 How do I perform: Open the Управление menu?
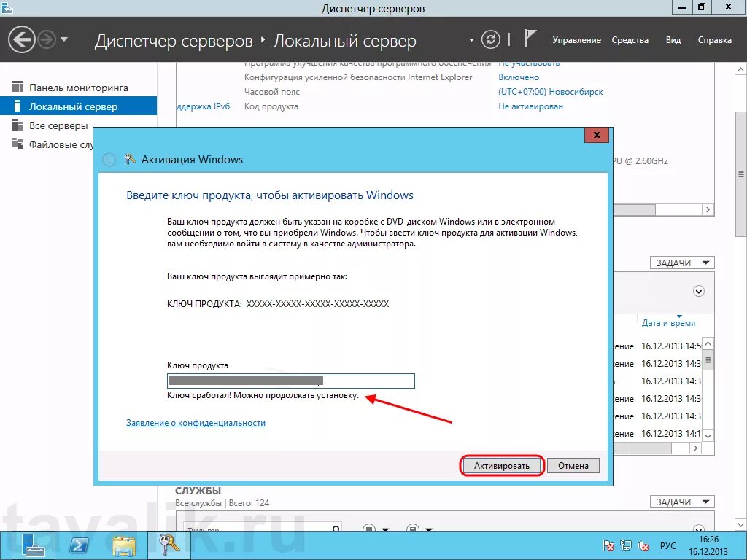pos(576,40)
